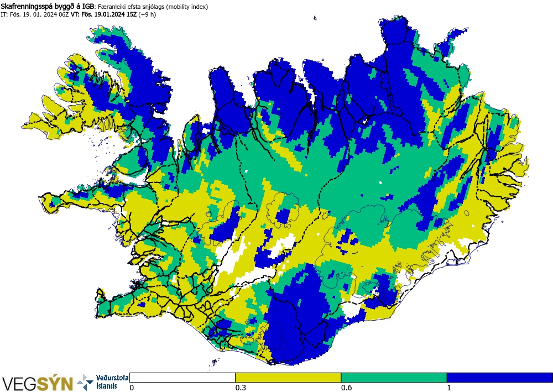Click the yellow legend color segment
553x392 pixels.
288,378
